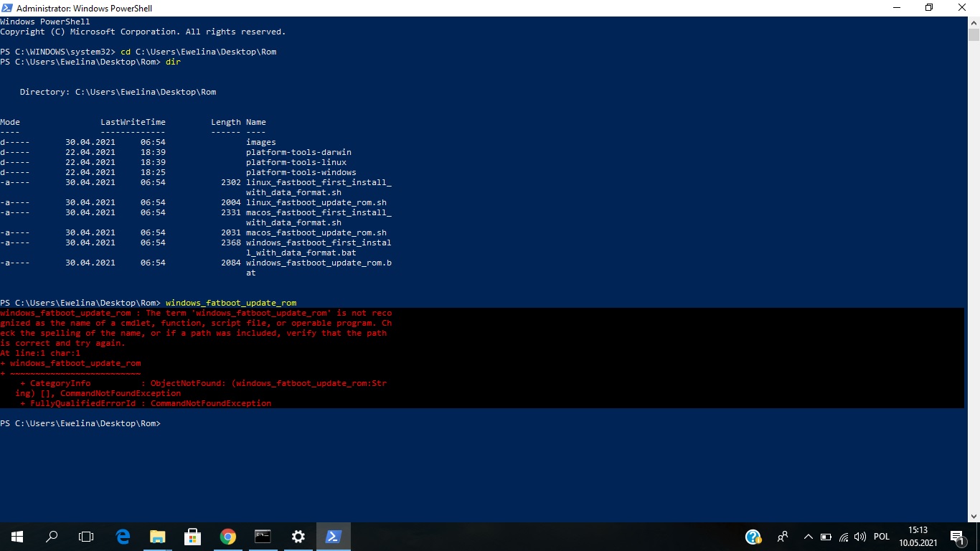Click the scrollbar up arrow
The height and width of the screenshot is (551, 980).
pyautogui.click(x=974, y=22)
